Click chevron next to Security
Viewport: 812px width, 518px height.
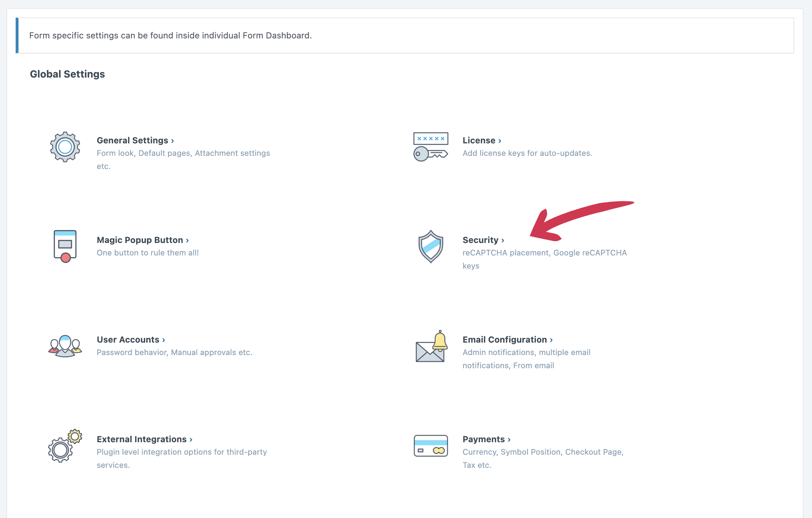[503, 241]
